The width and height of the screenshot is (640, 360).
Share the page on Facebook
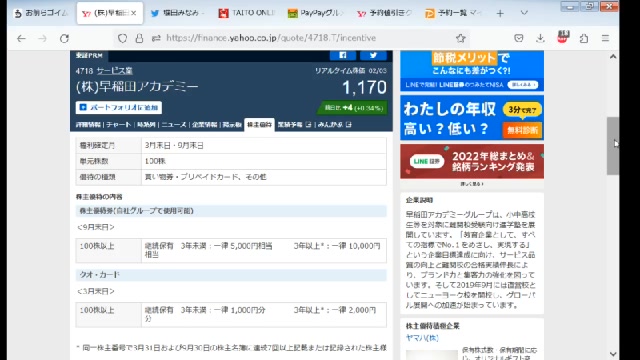coord(343,55)
